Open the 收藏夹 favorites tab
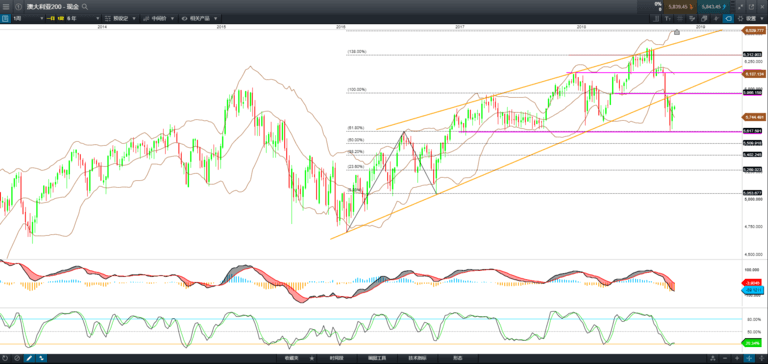Viewport: 768px width, 364px height. click(291, 359)
